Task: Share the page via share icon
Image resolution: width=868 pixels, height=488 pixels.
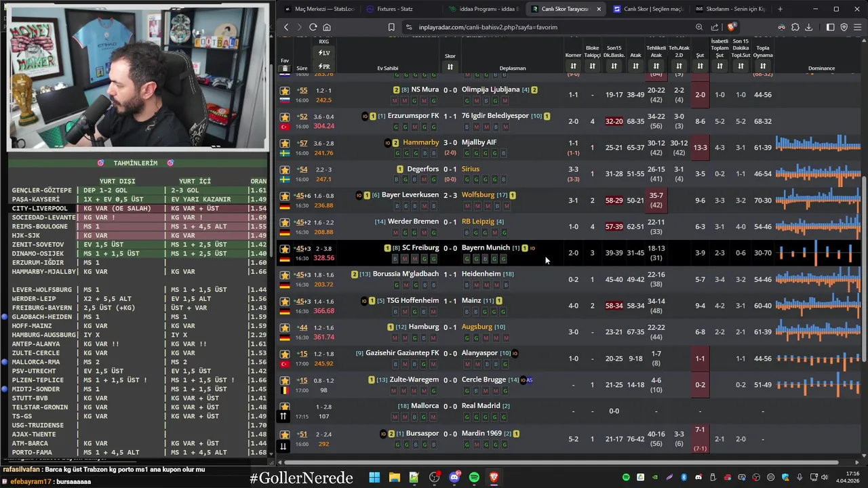Action: pyautogui.click(x=715, y=27)
